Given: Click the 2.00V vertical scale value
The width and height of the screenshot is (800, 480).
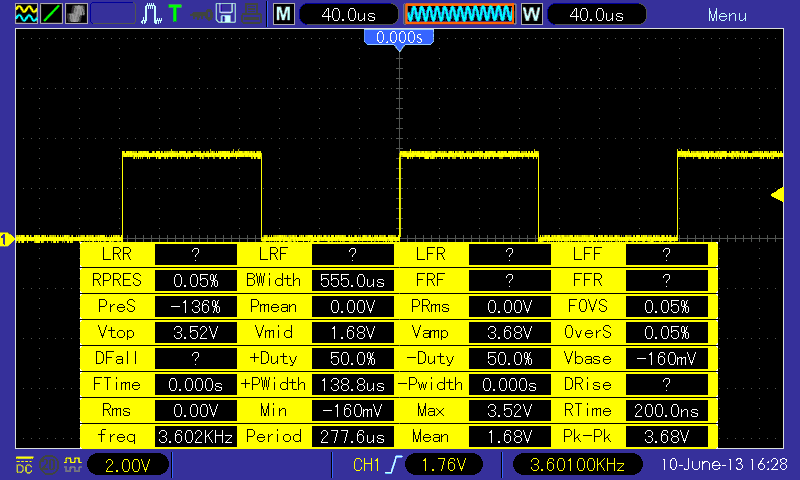Looking at the screenshot, I should coord(128,465).
